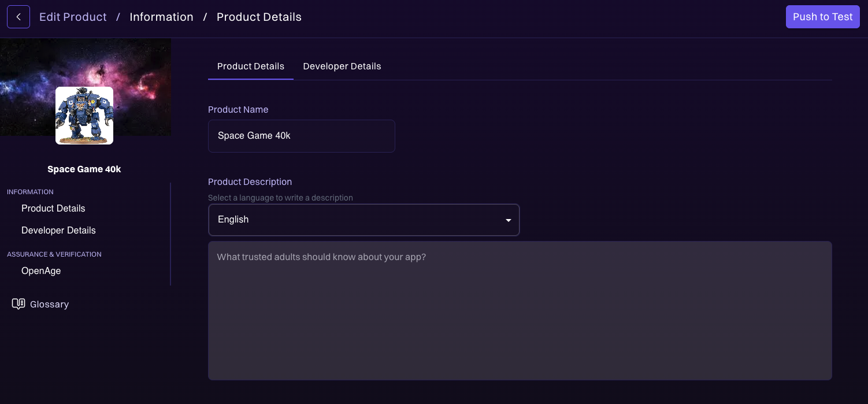Select Product Details in the sidebar

click(x=53, y=209)
